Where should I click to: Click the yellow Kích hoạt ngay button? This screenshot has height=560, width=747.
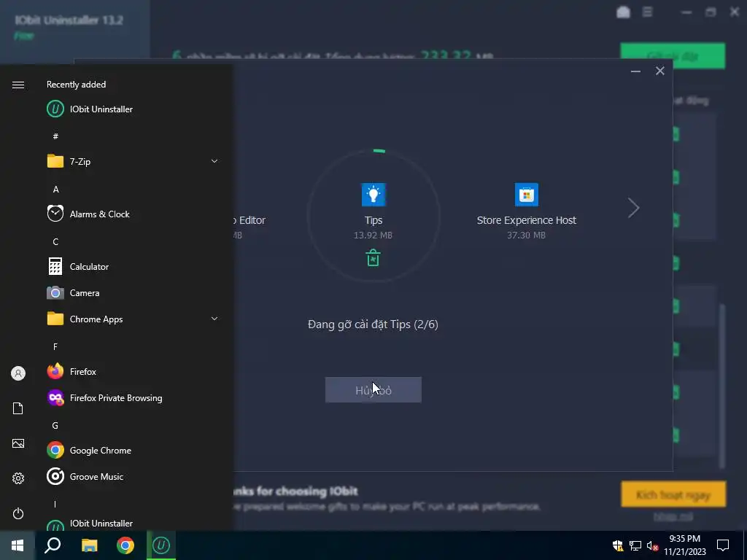[x=673, y=494]
